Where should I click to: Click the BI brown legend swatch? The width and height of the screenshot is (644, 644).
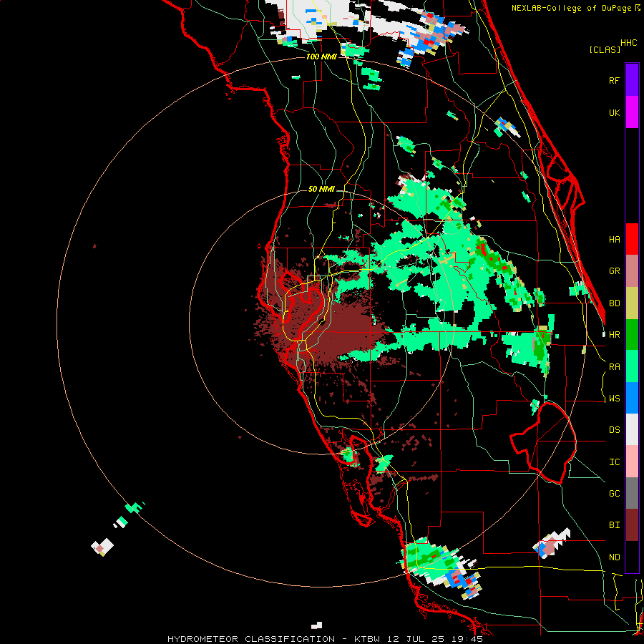[632, 525]
